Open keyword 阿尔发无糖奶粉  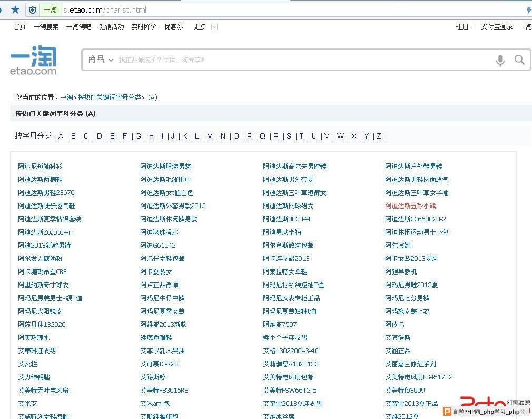coord(40,258)
